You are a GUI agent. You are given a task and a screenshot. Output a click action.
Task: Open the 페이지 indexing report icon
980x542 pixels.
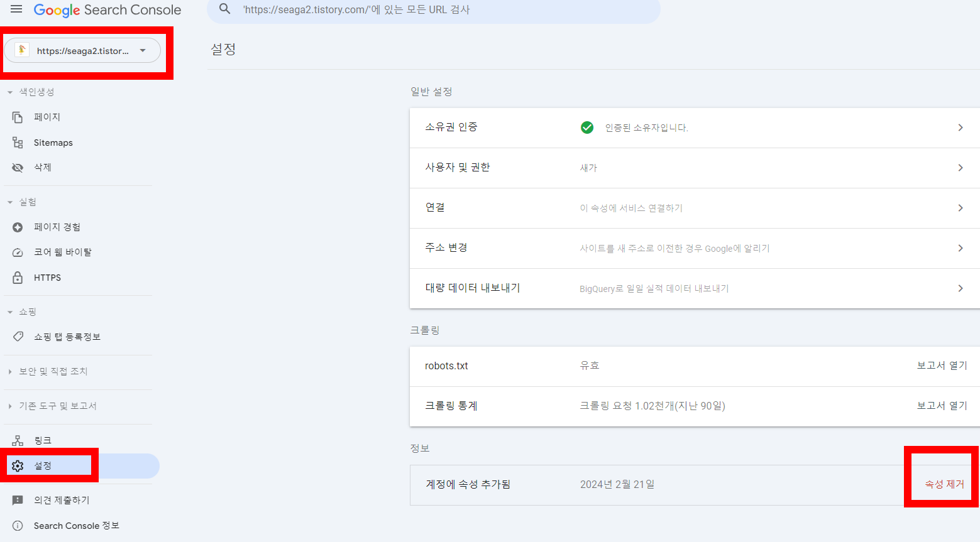[x=18, y=117]
